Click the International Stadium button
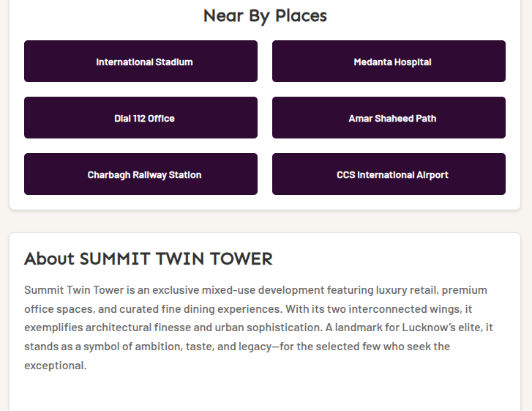 [141, 62]
